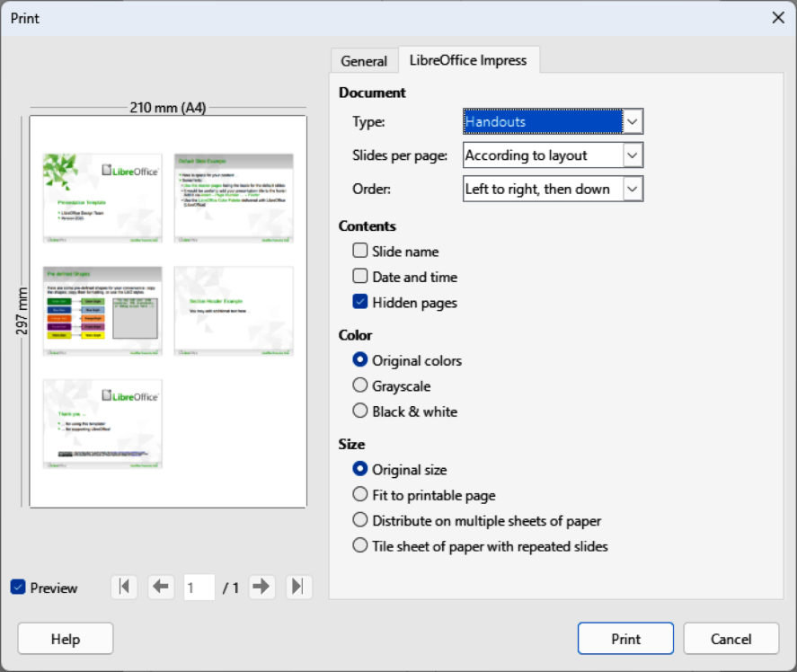Close the Print dialog window
Screen dimensions: 797x672
click(x=778, y=18)
